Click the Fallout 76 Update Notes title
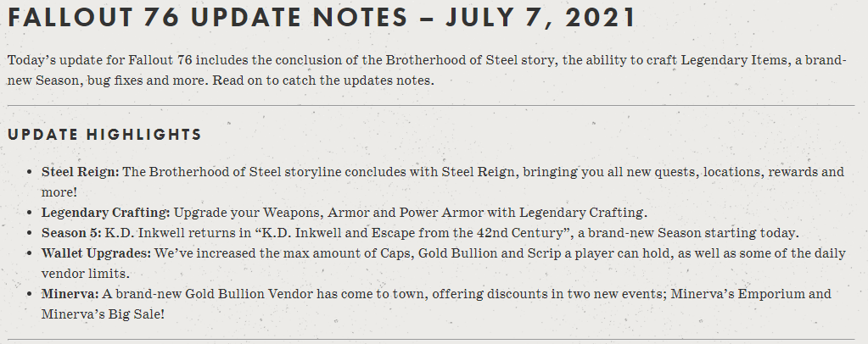868x344 pixels. (x=322, y=17)
